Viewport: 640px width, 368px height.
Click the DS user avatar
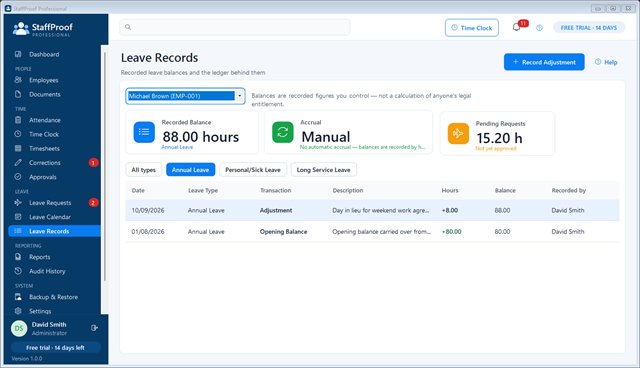[x=19, y=328]
